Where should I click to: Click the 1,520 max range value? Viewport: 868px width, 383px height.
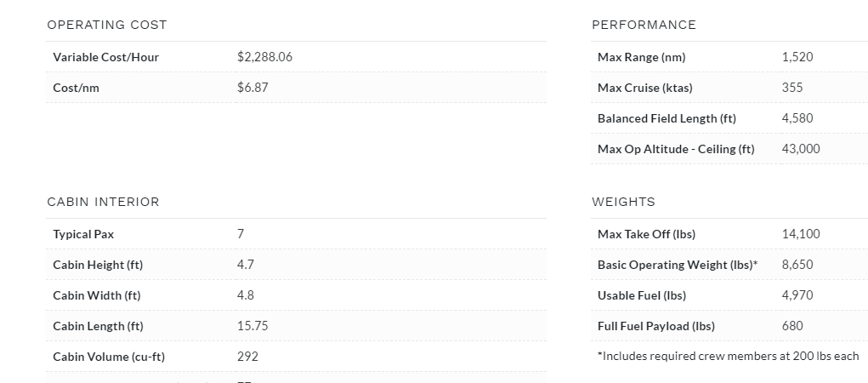tap(797, 57)
